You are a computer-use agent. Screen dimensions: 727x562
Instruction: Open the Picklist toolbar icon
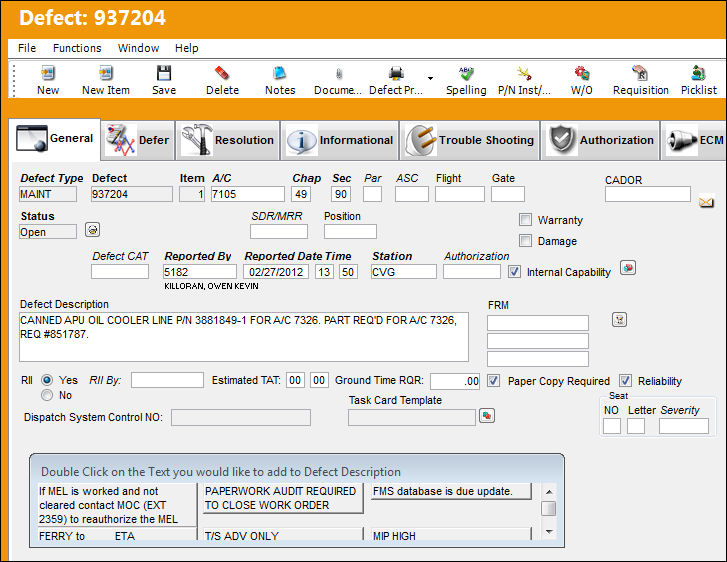698,73
